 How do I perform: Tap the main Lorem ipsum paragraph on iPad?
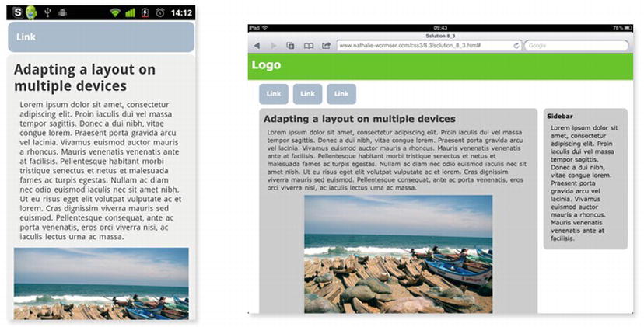(x=397, y=160)
